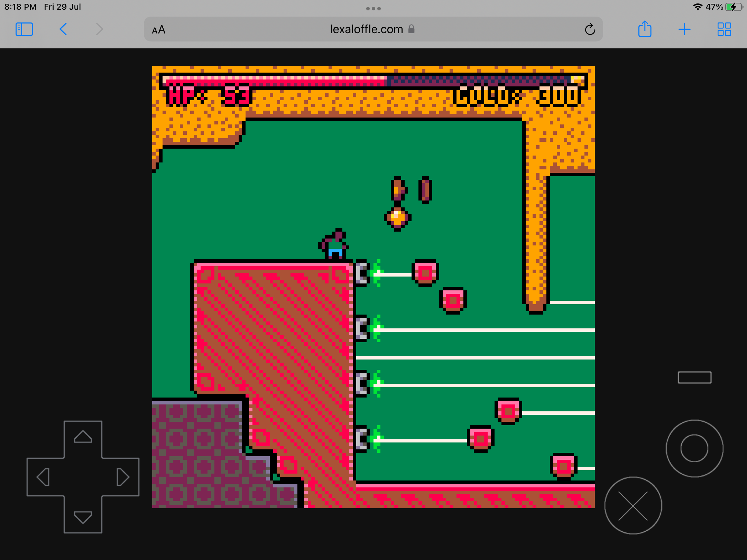Viewport: 747px width, 560px height.
Task: Tap the HP health bar
Action: point(373,81)
